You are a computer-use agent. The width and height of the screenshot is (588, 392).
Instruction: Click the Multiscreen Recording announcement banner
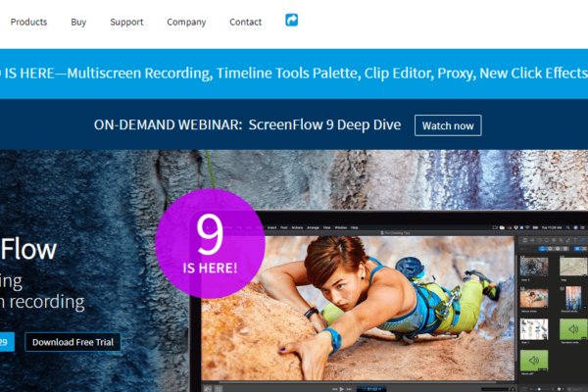[x=294, y=73]
